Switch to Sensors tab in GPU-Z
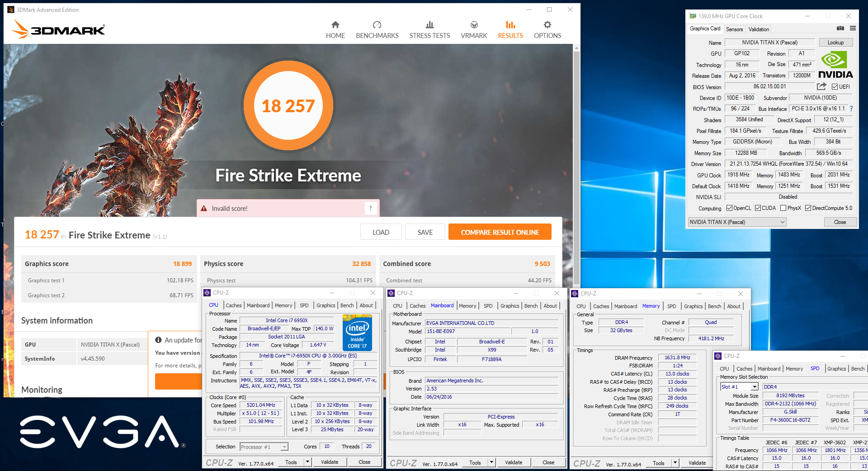The image size is (868, 471). pos(734,29)
